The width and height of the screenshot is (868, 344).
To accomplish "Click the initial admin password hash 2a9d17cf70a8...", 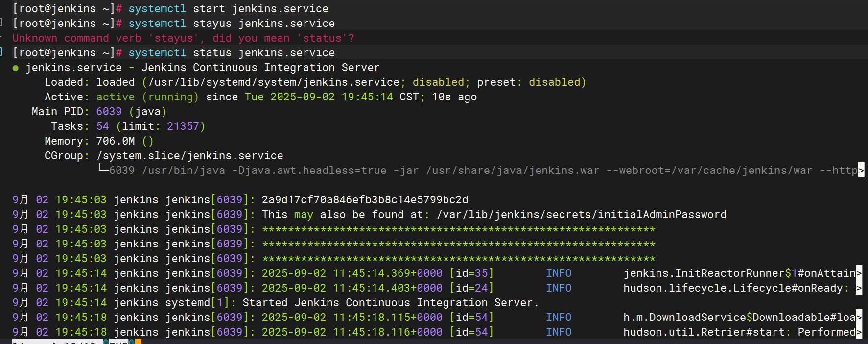I will (365, 200).
